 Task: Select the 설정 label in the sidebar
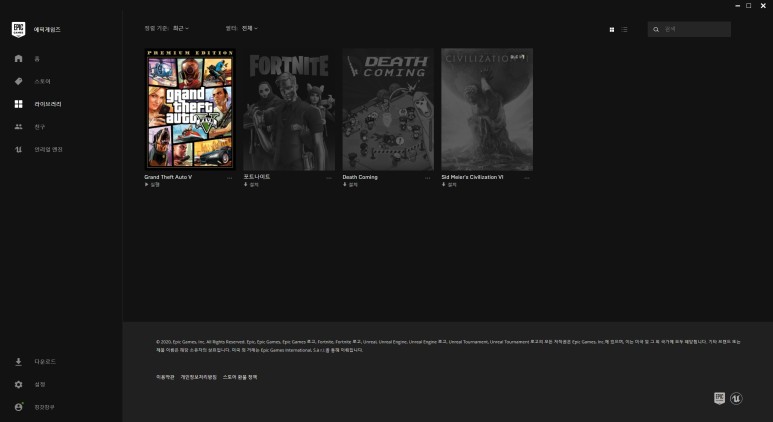tap(39, 385)
